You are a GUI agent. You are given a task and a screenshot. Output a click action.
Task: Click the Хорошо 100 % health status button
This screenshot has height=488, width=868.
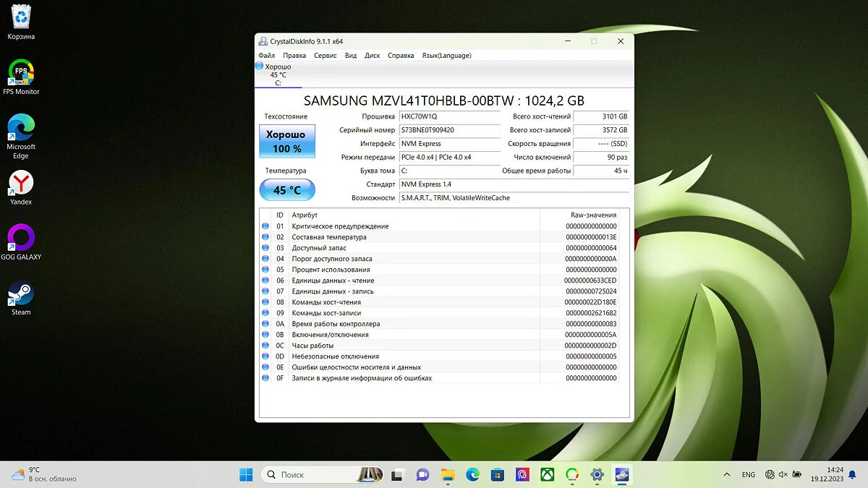point(287,142)
